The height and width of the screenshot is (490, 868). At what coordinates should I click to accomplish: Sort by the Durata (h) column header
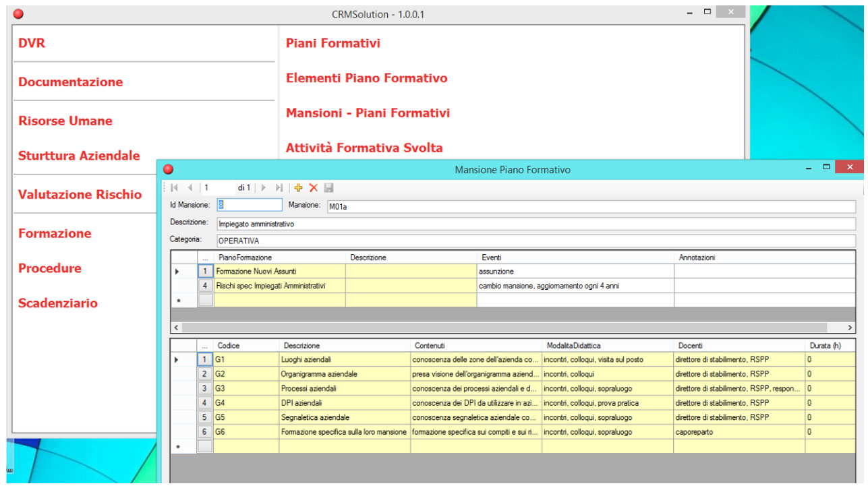click(830, 346)
